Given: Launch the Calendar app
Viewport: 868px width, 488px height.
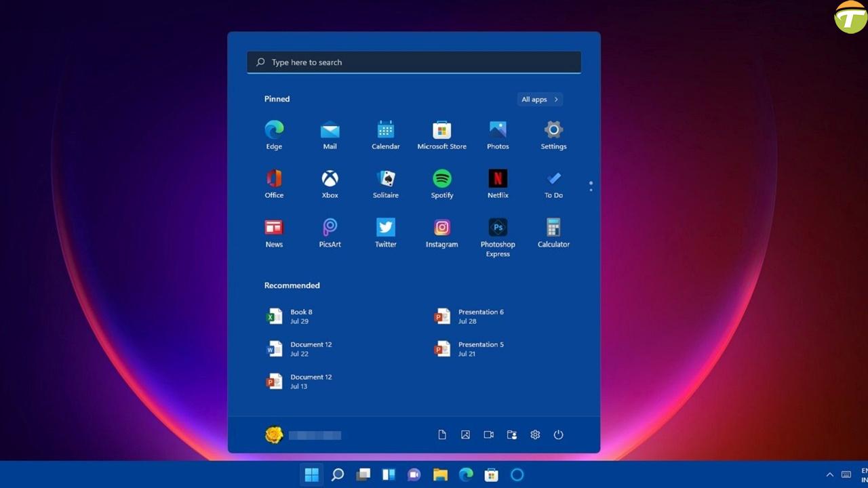Looking at the screenshot, I should 386,135.
